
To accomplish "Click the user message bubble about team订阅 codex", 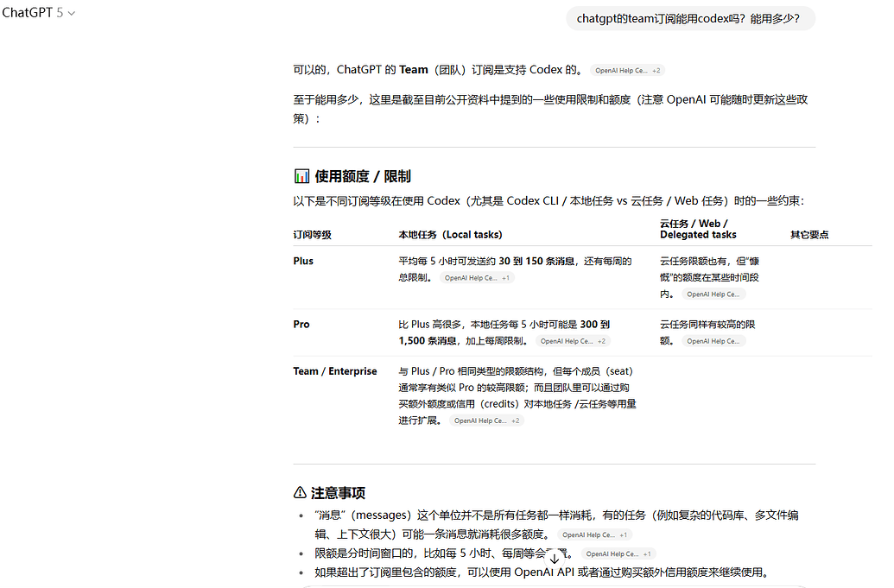I will point(690,19).
